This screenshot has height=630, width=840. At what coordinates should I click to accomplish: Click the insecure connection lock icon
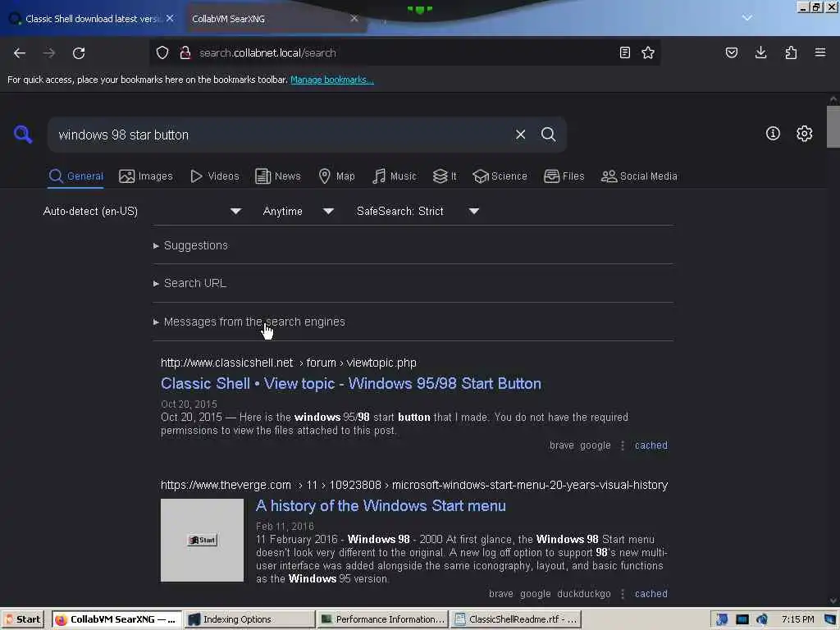[x=185, y=52]
